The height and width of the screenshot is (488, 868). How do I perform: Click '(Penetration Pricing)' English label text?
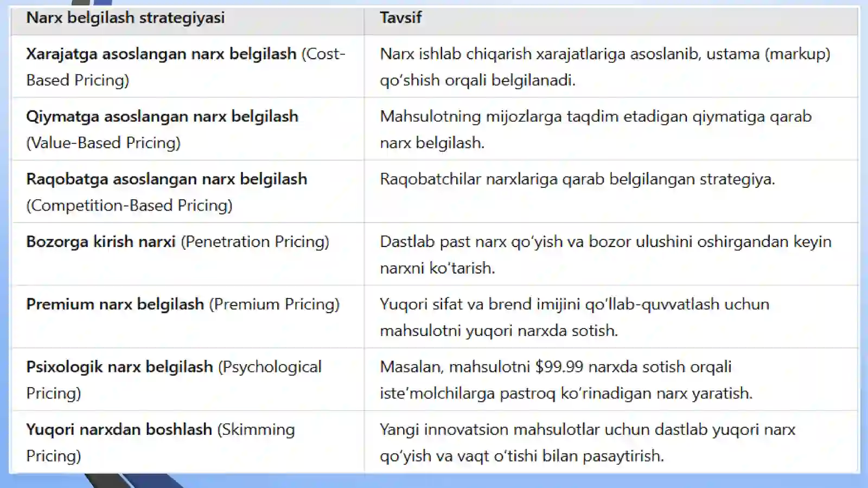click(255, 242)
